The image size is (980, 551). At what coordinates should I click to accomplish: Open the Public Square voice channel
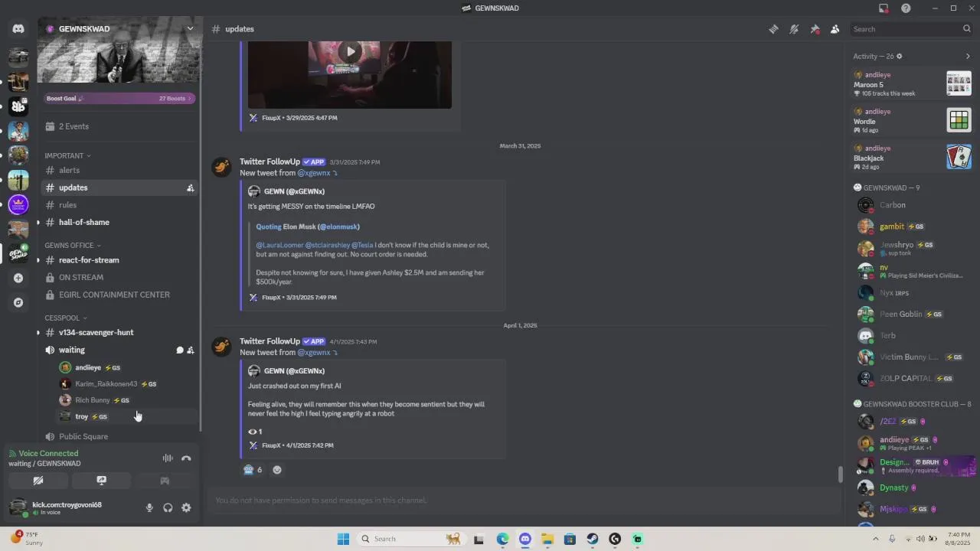pos(119,436)
